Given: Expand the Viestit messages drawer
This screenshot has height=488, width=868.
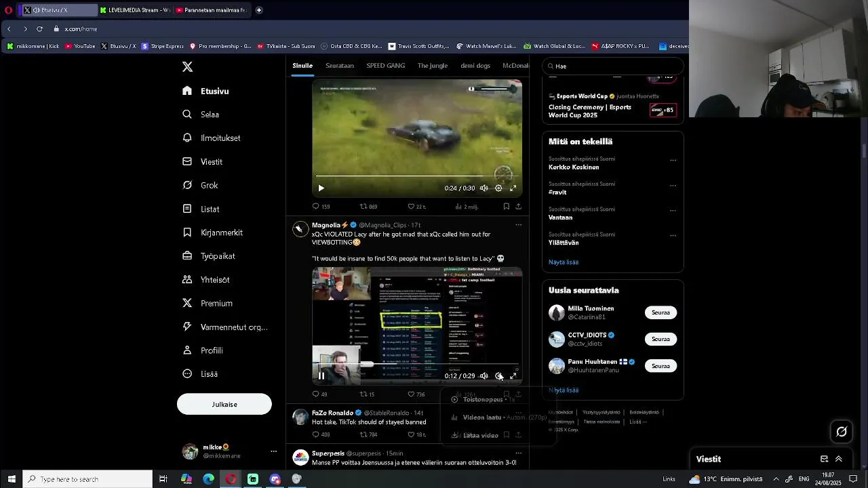Looking at the screenshot, I should tap(839, 459).
